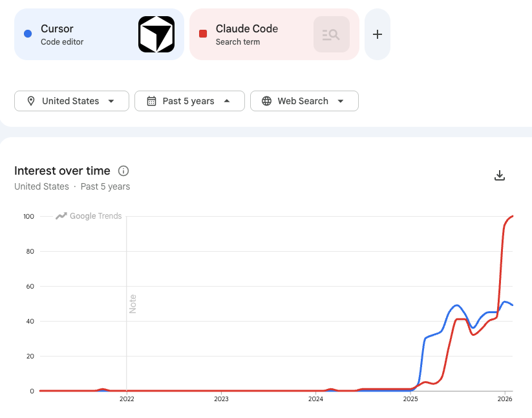
Task: Click the location pin icon
Action: [31, 101]
